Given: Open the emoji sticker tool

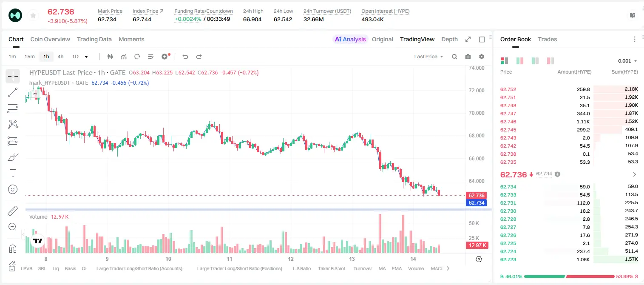Looking at the screenshot, I should tap(13, 189).
